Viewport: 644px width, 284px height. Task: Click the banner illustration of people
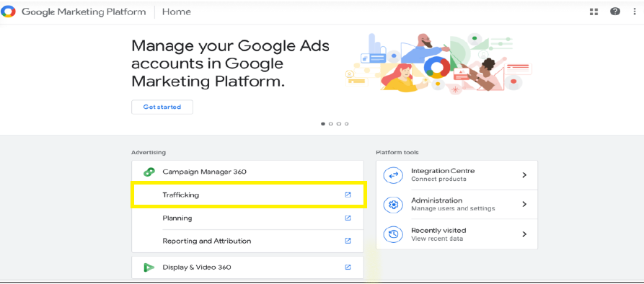[438, 64]
